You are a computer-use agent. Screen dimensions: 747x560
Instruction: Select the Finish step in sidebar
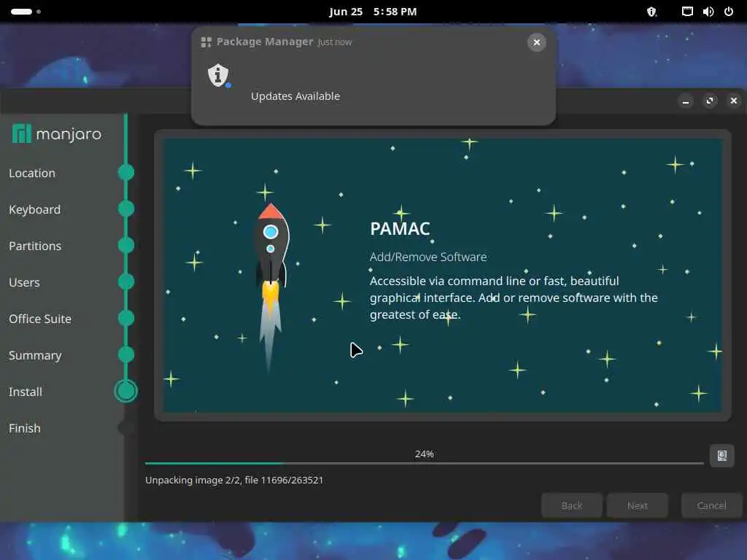[x=25, y=428]
